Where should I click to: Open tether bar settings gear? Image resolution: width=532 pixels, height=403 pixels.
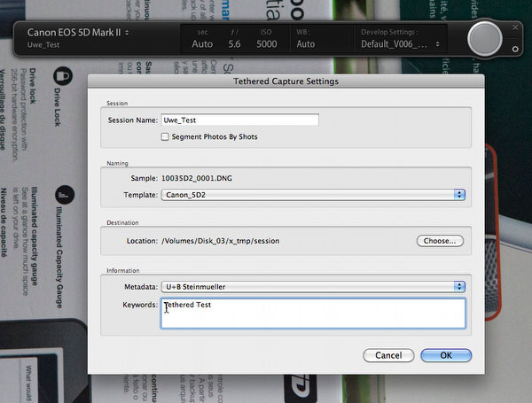(x=516, y=49)
